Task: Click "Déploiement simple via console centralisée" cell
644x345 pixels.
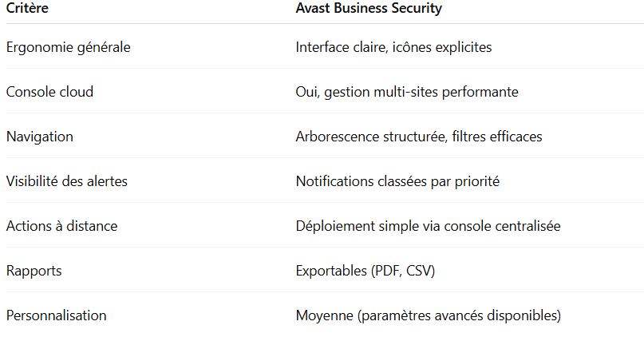Action: [428, 226]
